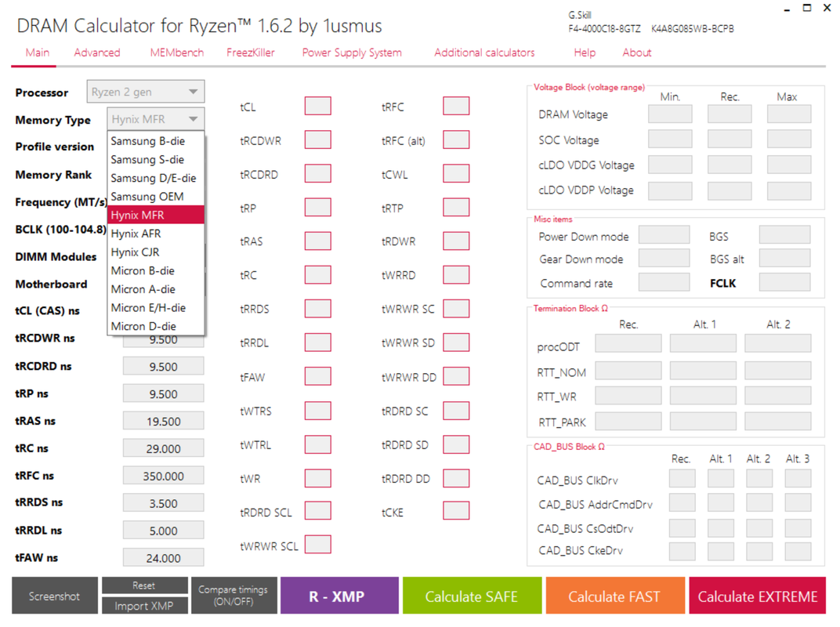Pick Hynix CJR from dropdown list
840x627 pixels.
point(156,252)
